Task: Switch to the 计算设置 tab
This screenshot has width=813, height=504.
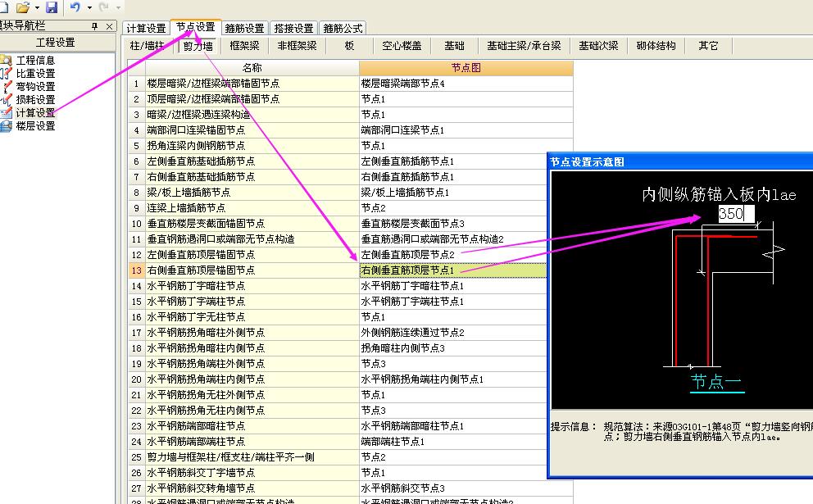Action: (x=146, y=28)
